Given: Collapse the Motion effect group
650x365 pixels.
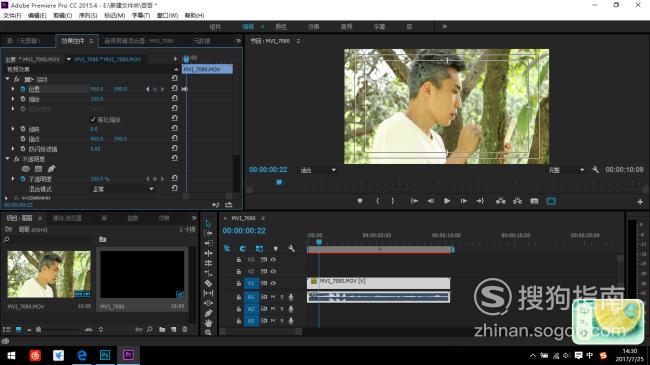Looking at the screenshot, I should coord(7,79).
